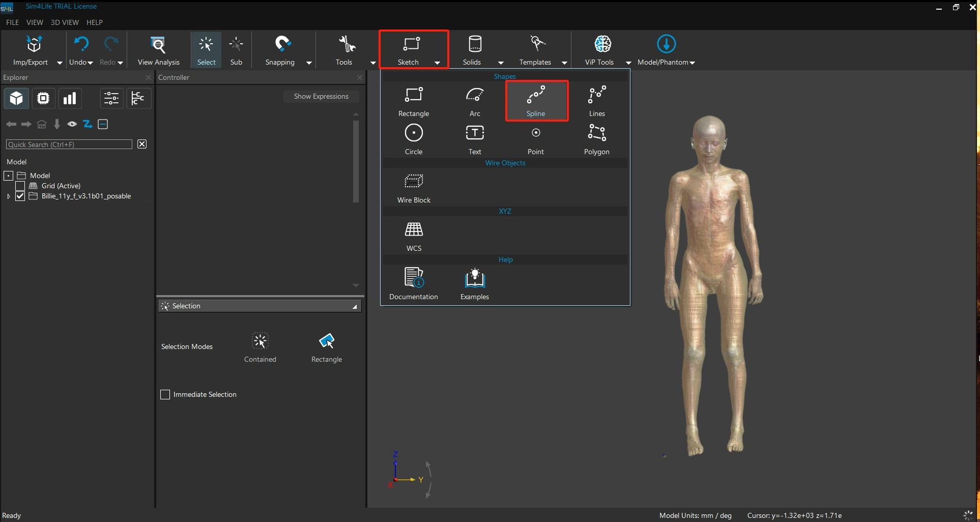Click in the Quick Search field
Screen dimensions: 980x522
69,144
